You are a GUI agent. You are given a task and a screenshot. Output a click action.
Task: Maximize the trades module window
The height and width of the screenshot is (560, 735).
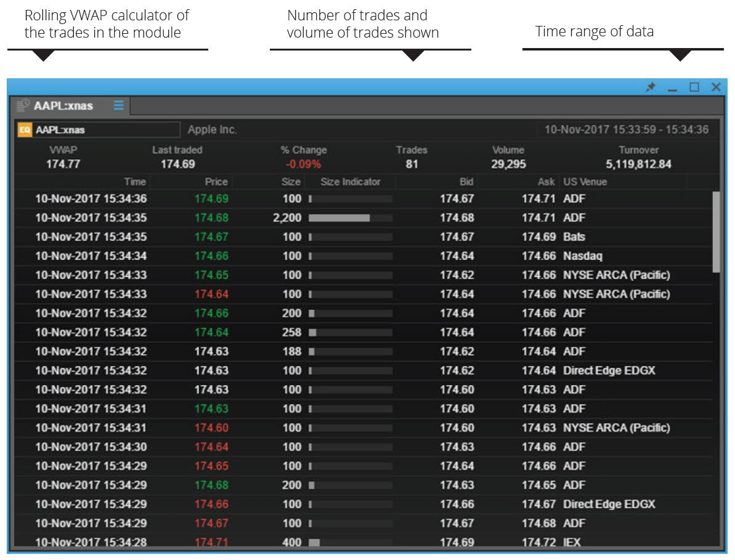(x=694, y=87)
